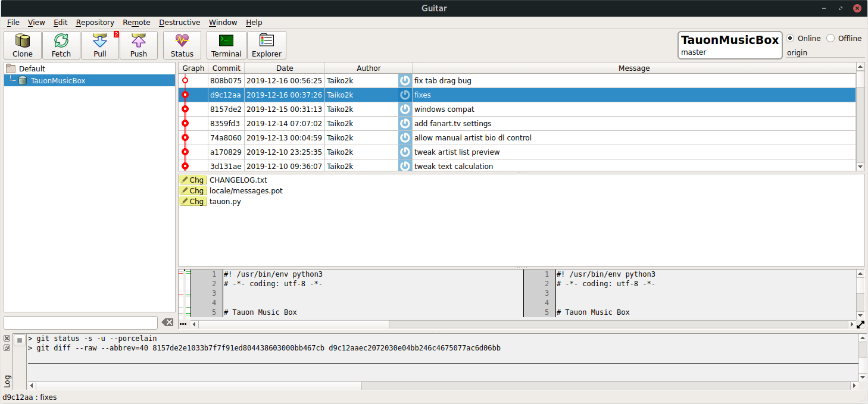Click the graph node of commit 8157de2

click(185, 109)
